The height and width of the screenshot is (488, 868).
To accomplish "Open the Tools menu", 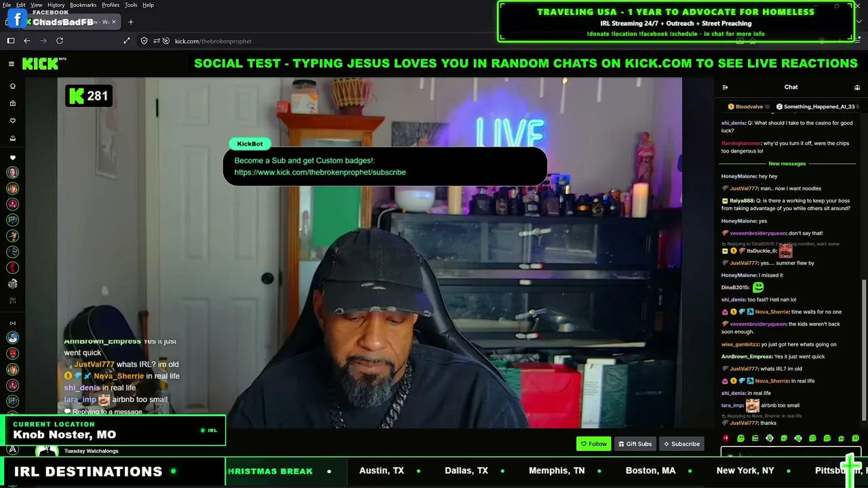I will click(x=131, y=5).
